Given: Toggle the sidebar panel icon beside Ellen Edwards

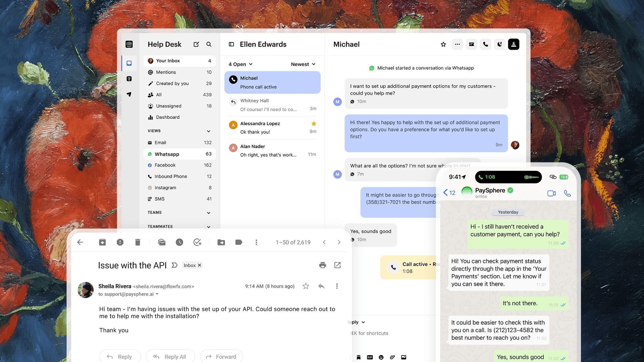Looking at the screenshot, I should pos(231,44).
